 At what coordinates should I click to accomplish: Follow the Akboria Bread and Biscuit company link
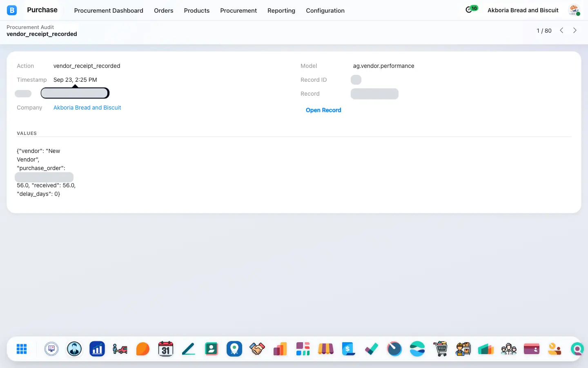[87, 108]
